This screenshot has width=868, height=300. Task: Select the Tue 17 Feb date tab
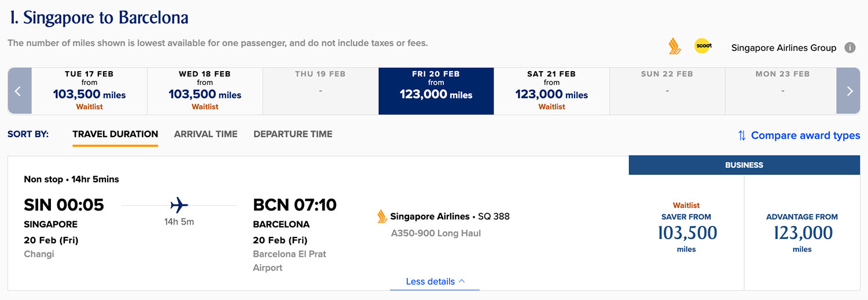89,91
